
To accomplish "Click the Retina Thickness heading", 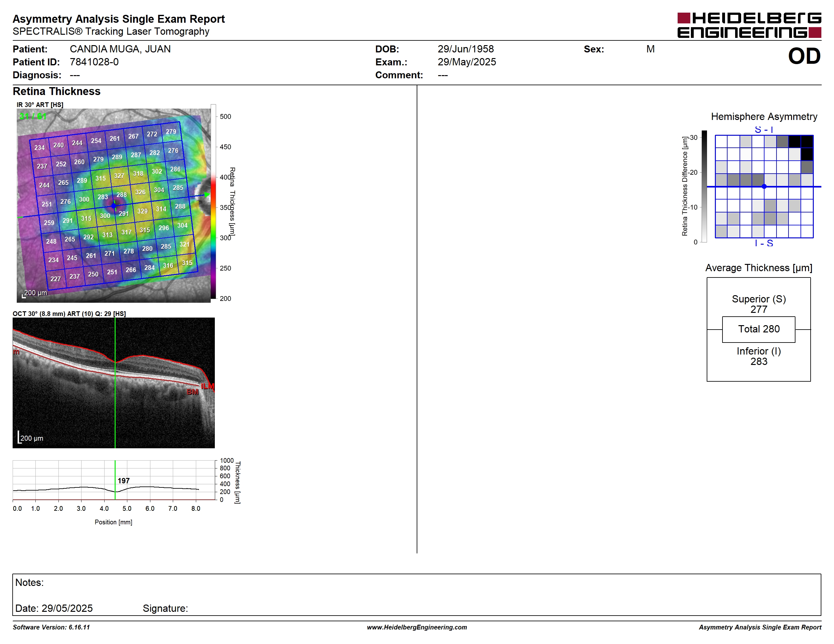I will [x=57, y=91].
